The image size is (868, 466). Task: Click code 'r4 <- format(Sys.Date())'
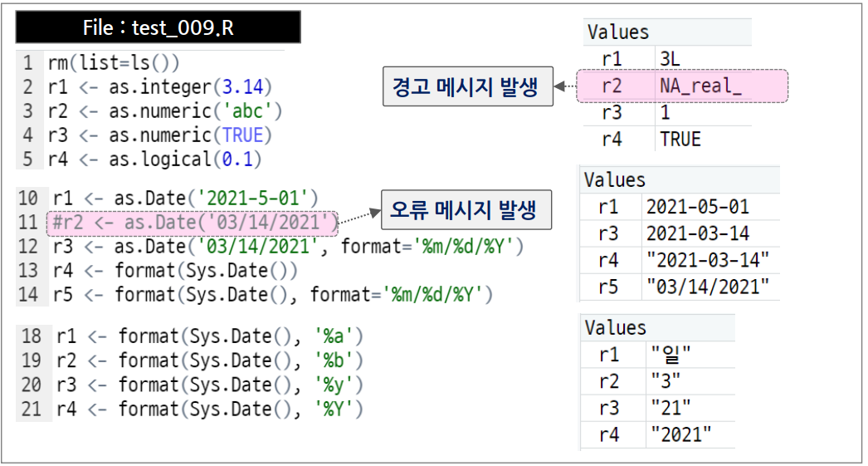(175, 271)
